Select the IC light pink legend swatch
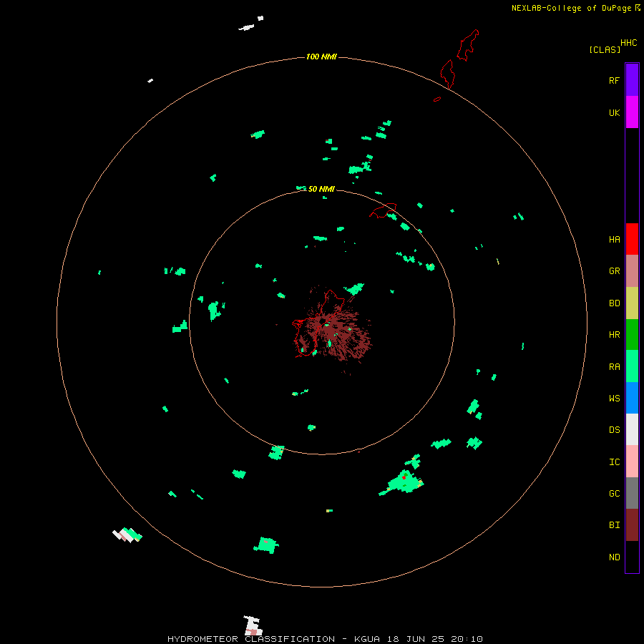The image size is (644, 644). pyautogui.click(x=632, y=462)
